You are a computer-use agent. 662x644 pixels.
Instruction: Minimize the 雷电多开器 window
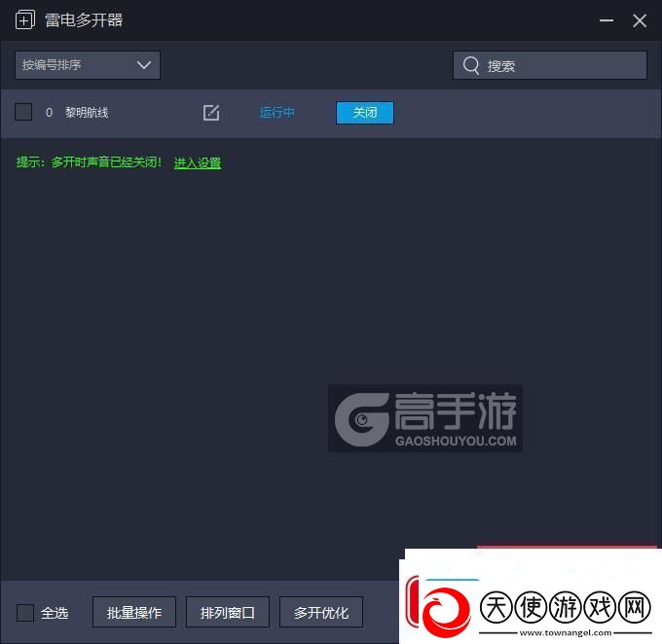(x=607, y=20)
